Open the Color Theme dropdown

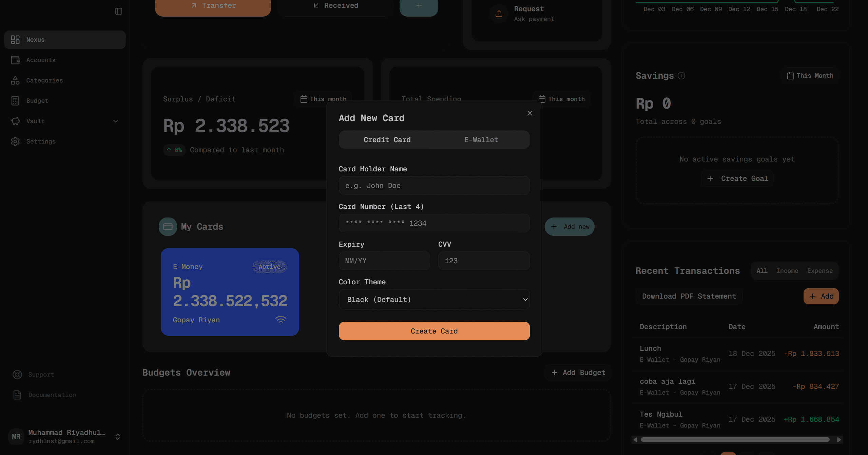434,300
